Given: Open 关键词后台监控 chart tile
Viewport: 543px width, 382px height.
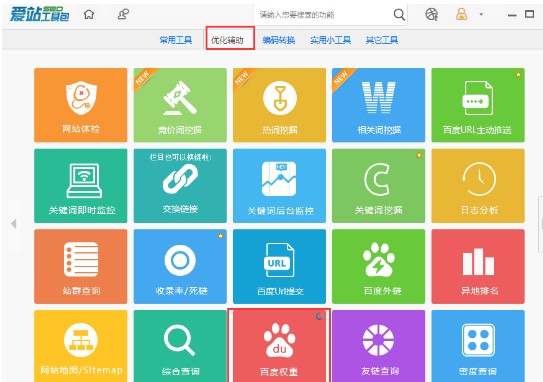Looking at the screenshot, I should click(279, 186).
